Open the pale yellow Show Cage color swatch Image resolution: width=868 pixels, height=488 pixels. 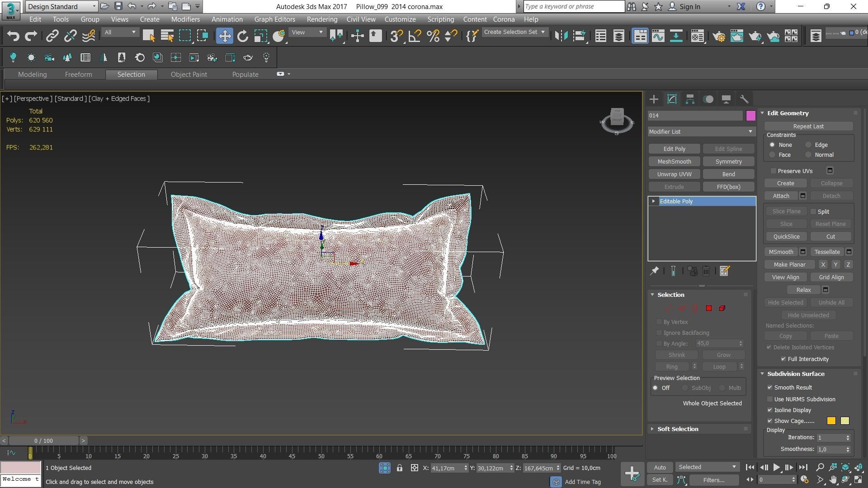(844, 421)
